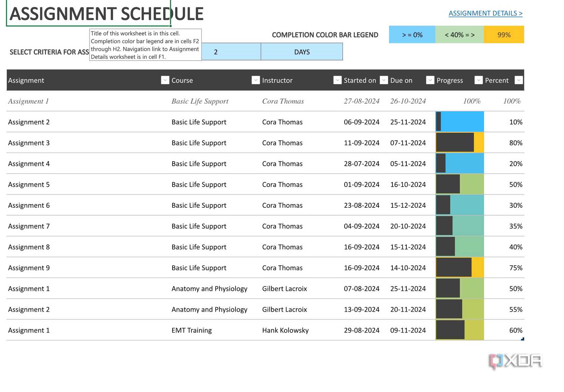Screen dimensions: 564x392
Task: Click Assignment 3's progress bar
Action: coord(459,143)
